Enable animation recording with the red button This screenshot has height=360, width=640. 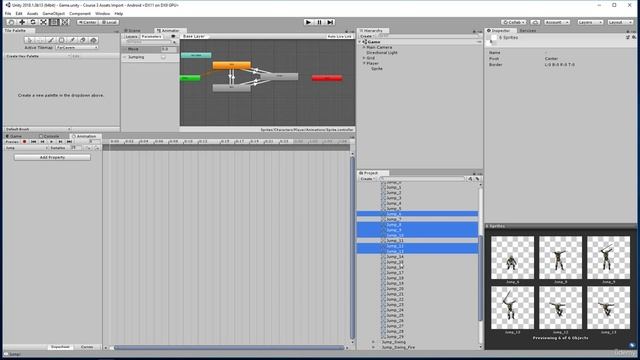[x=24, y=142]
